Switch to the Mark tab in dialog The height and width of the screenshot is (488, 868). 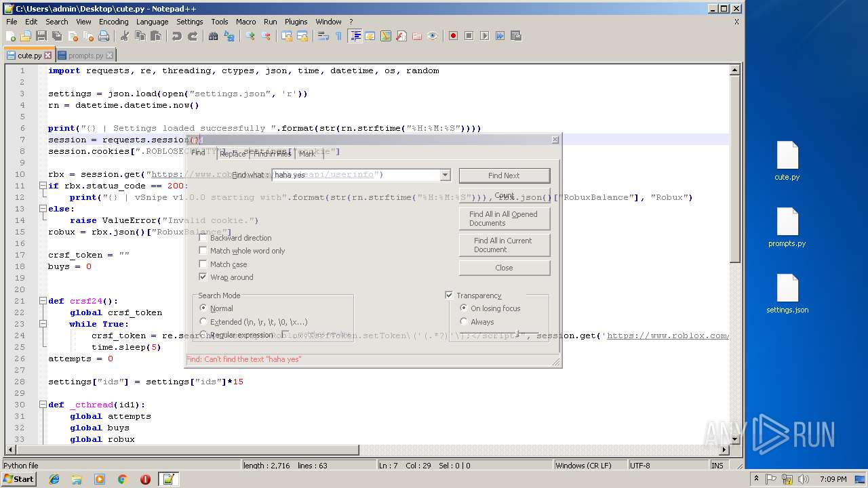click(x=307, y=154)
